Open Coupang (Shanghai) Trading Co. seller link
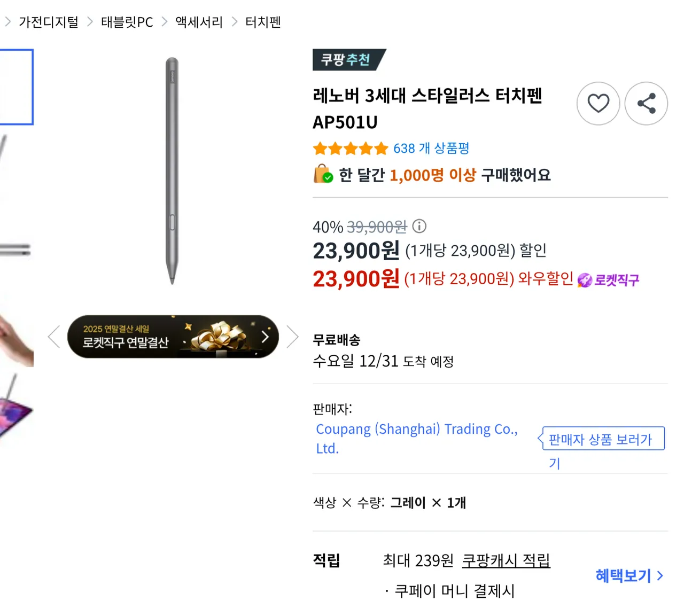Screen dimensions: 684x616 click(x=416, y=430)
